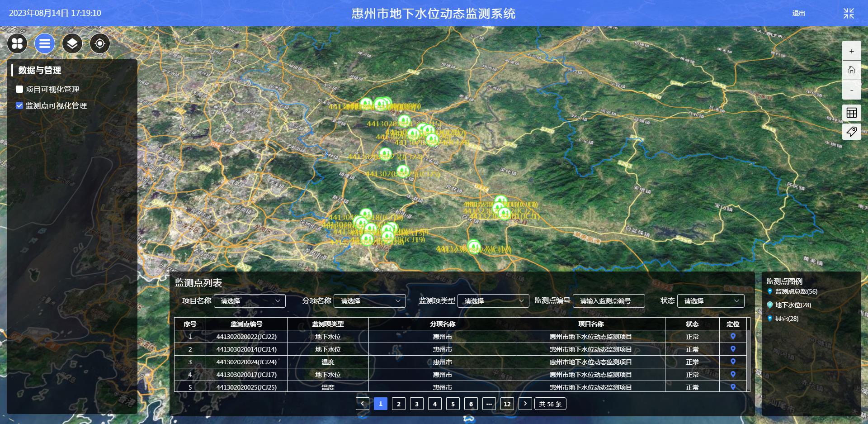This screenshot has width=868, height=424.
Task: Click the 退出 logout link
Action: [798, 14]
